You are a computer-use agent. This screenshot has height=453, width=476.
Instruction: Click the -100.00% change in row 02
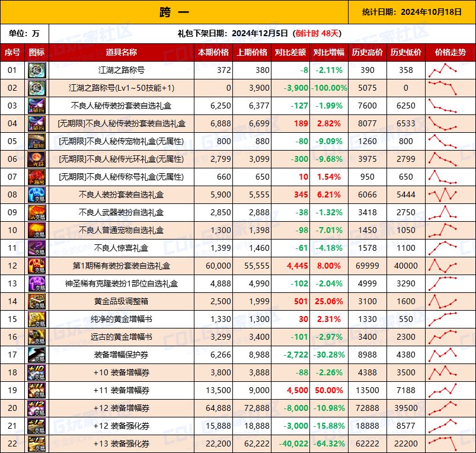pos(329,88)
